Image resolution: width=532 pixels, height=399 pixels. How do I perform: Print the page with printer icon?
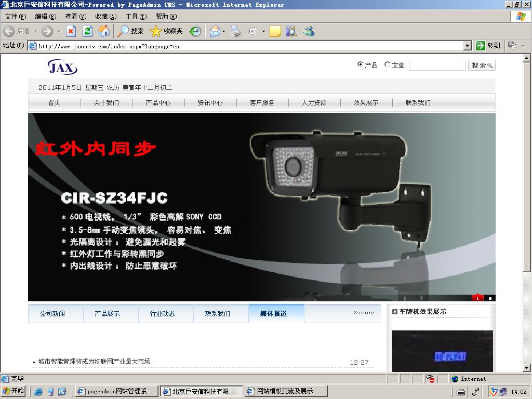coord(235,31)
